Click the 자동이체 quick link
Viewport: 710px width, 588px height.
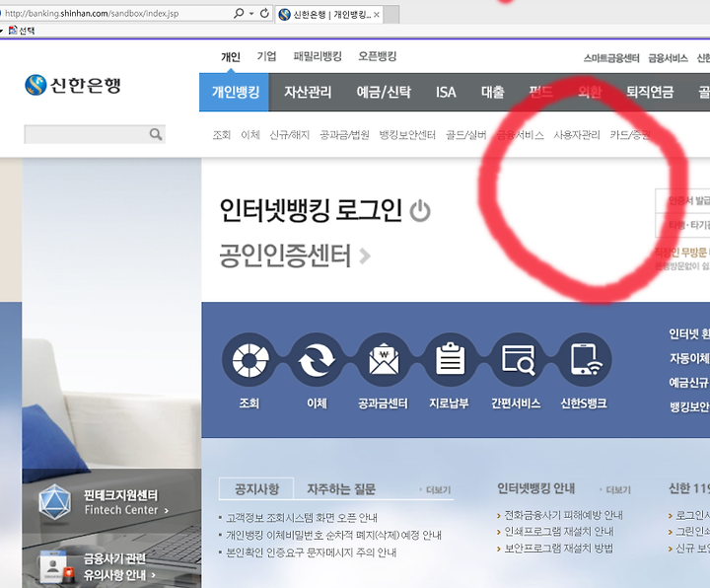689,358
